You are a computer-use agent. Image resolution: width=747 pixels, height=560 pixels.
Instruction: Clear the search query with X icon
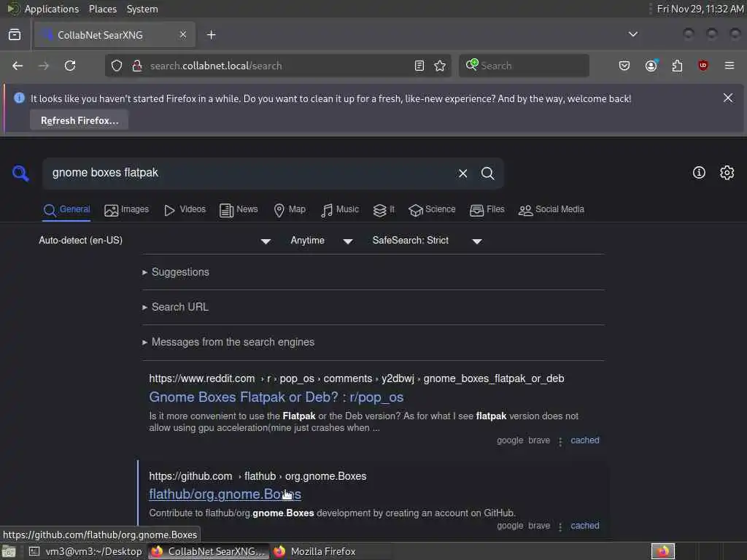coord(462,174)
